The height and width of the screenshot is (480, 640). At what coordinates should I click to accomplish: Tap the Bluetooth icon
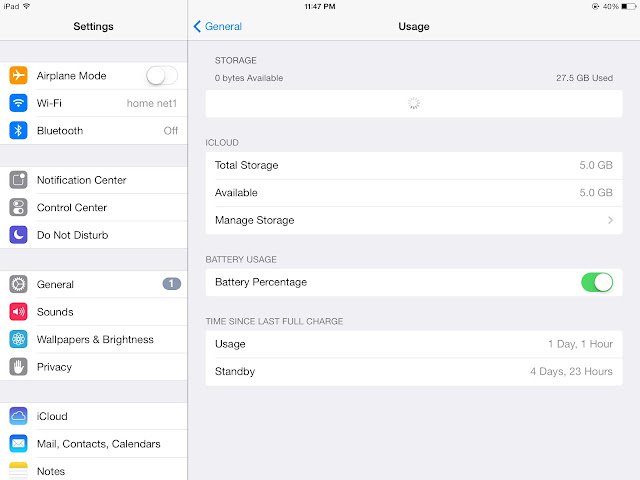(x=18, y=131)
